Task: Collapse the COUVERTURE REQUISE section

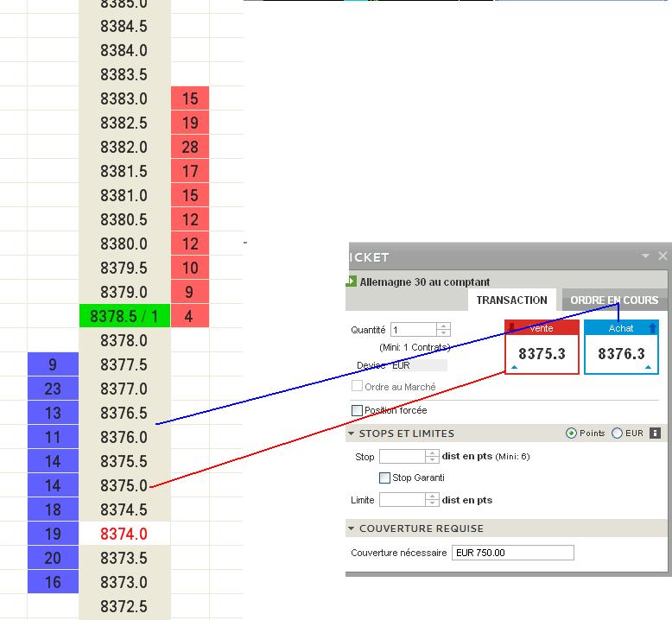Action: 351,528
